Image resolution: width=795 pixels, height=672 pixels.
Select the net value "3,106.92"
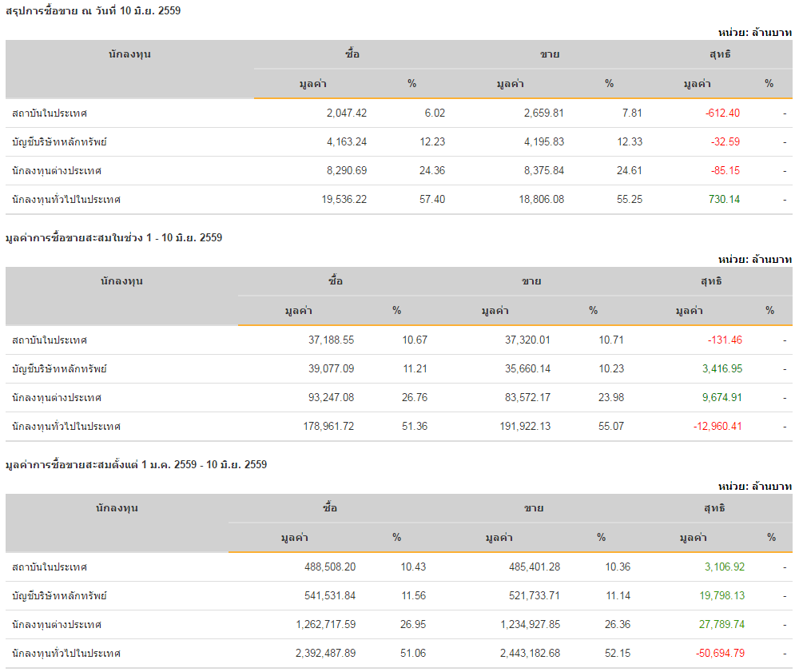(x=725, y=567)
